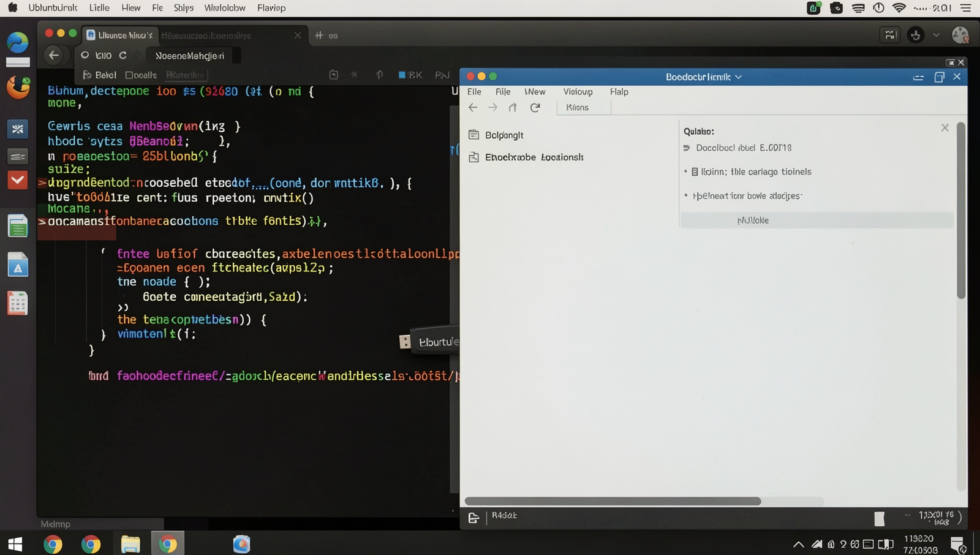Open the user avatar at top right
This screenshot has height=555, width=980.
click(960, 35)
